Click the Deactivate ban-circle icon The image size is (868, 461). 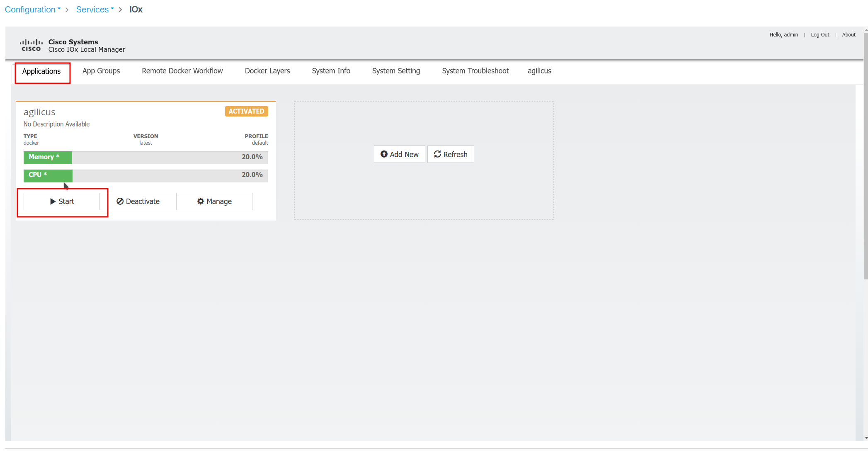coord(120,201)
